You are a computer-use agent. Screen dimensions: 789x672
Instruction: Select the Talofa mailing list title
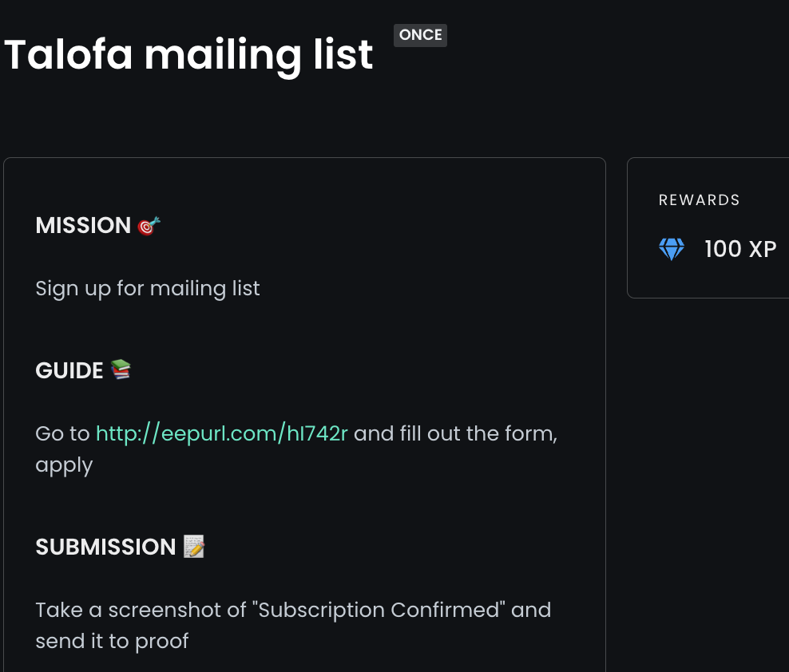pos(188,55)
